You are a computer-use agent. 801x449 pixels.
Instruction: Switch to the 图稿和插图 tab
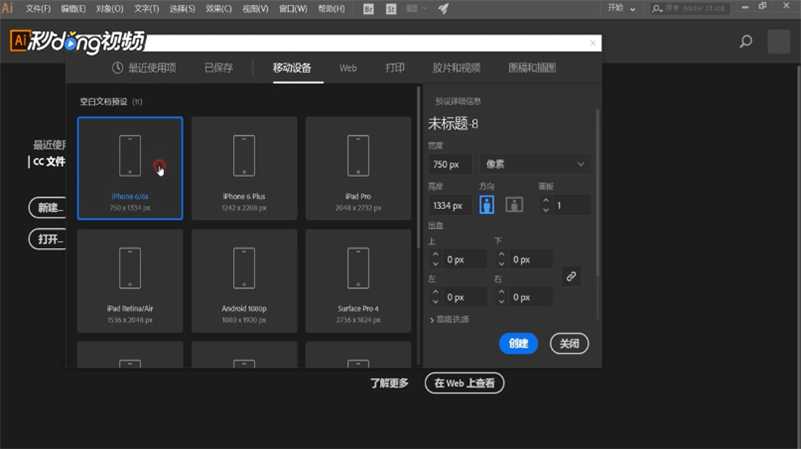[532, 68]
